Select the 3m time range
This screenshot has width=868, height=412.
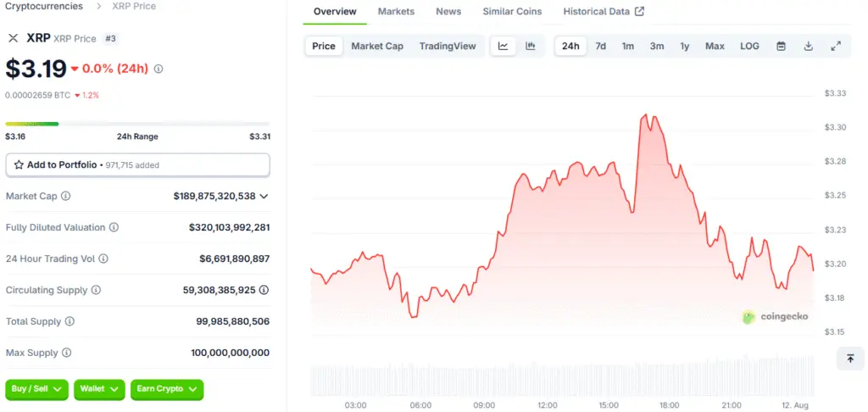(x=657, y=47)
